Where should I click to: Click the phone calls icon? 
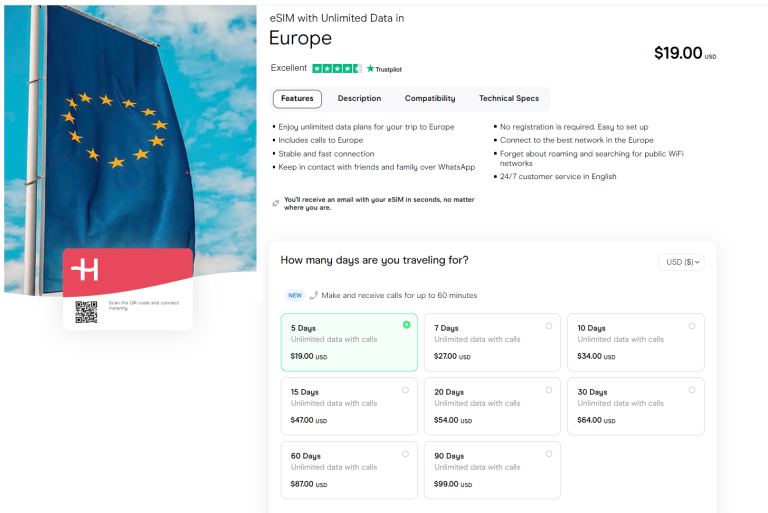tap(314, 295)
